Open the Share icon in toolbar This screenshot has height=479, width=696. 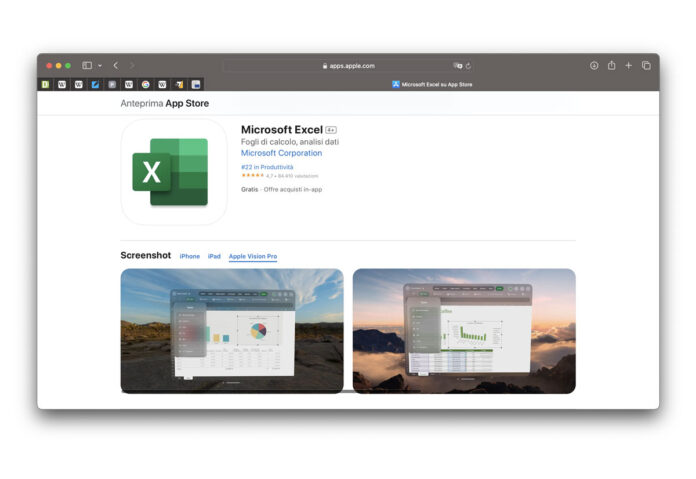(612, 65)
